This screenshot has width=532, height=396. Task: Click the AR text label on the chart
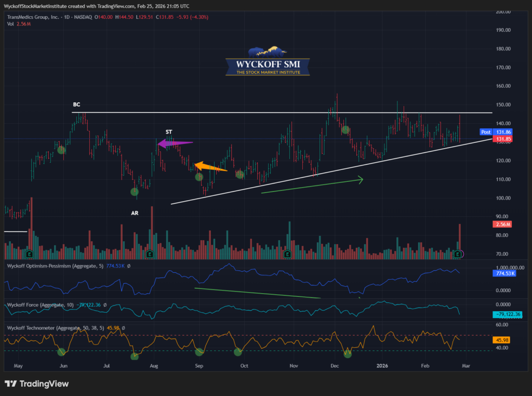134,213
